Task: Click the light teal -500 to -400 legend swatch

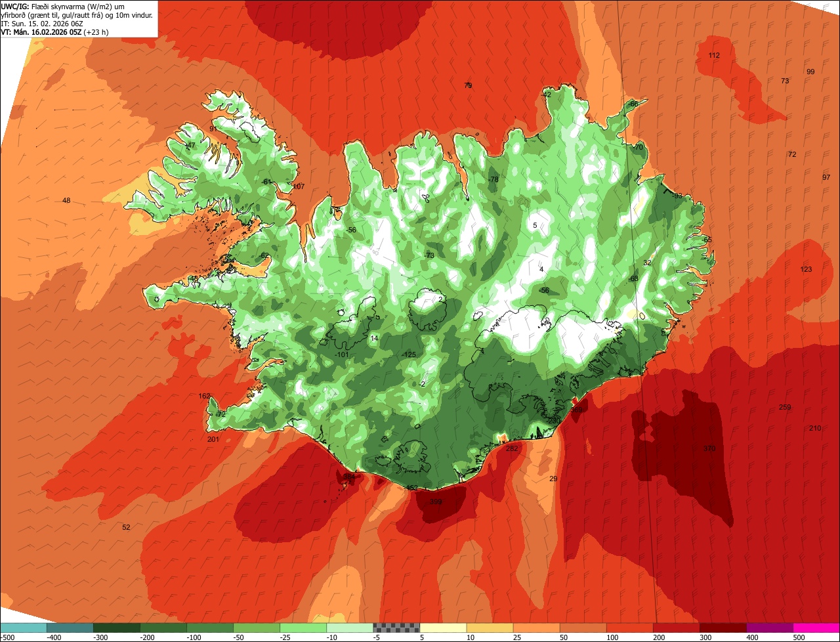Action: tap(24, 628)
